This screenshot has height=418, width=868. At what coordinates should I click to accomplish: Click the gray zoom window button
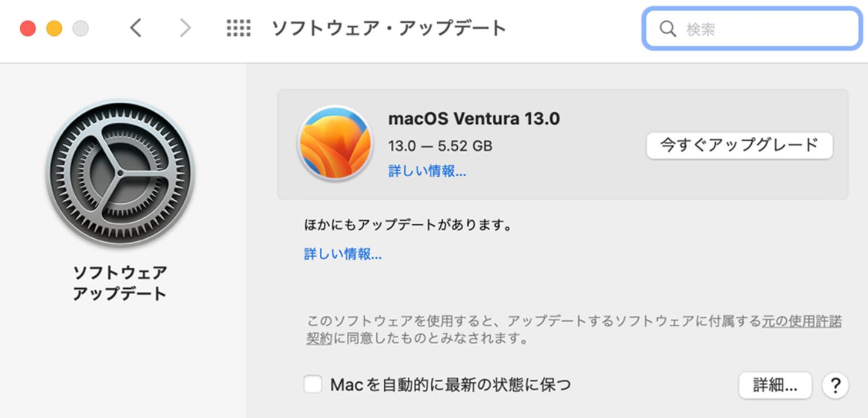(x=79, y=28)
